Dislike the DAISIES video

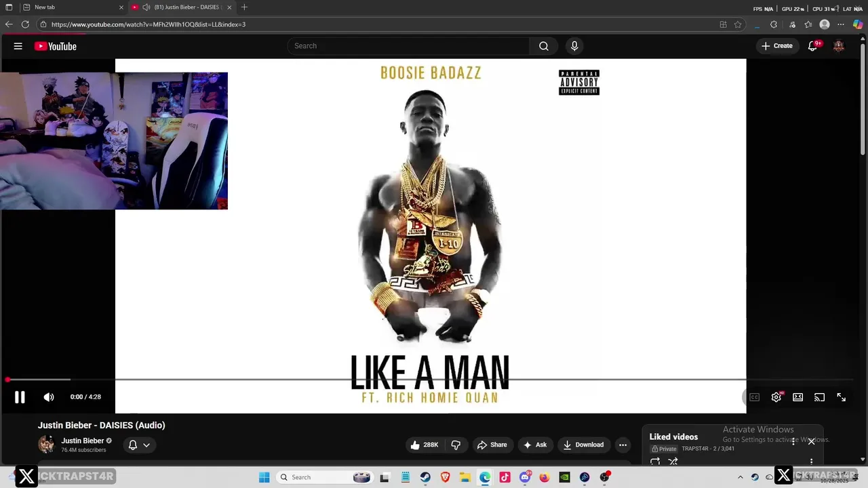click(456, 445)
